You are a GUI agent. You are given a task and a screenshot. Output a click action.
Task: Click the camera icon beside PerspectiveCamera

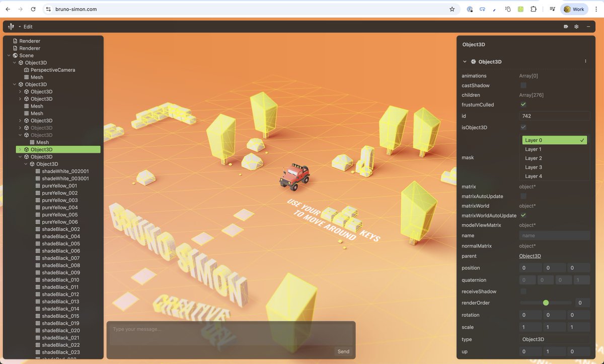[27, 70]
